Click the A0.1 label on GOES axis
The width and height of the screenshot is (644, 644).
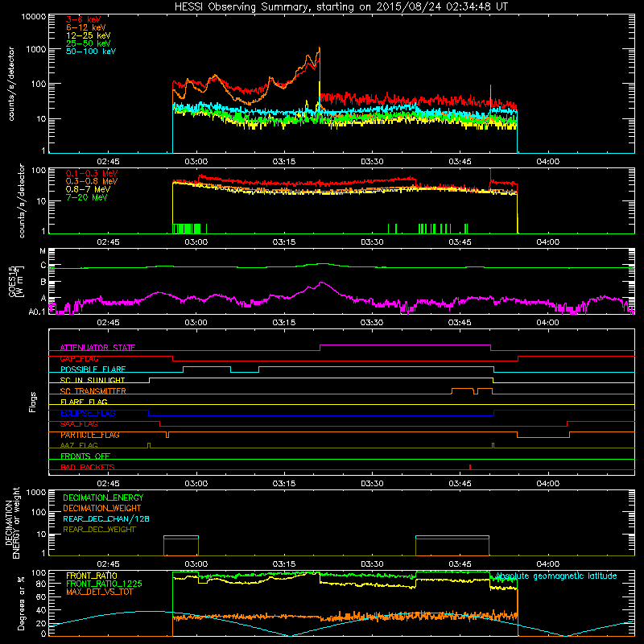click(37, 312)
